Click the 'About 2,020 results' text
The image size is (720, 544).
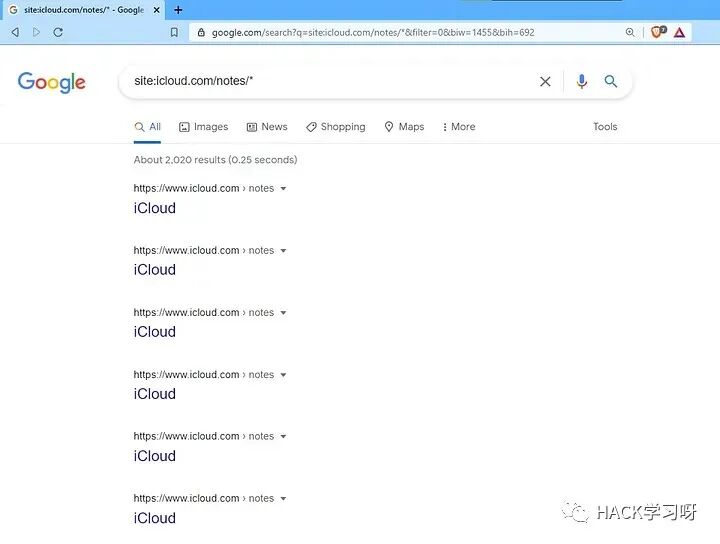(180, 160)
